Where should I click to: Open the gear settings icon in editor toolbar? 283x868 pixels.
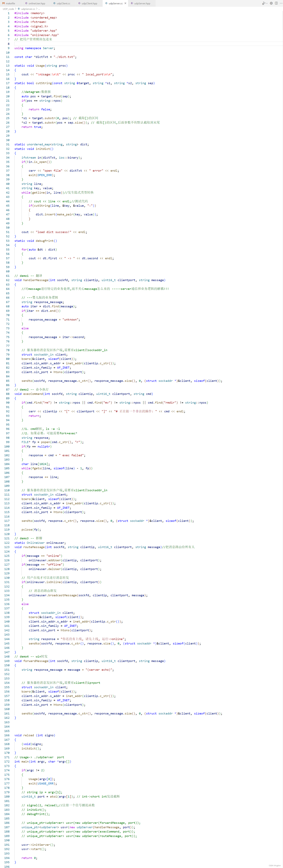(x=271, y=3)
